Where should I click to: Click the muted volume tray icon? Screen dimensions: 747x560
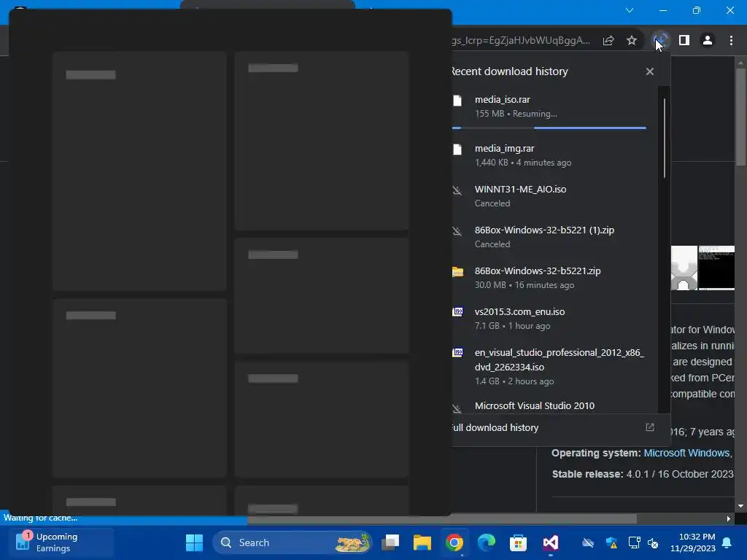click(653, 542)
